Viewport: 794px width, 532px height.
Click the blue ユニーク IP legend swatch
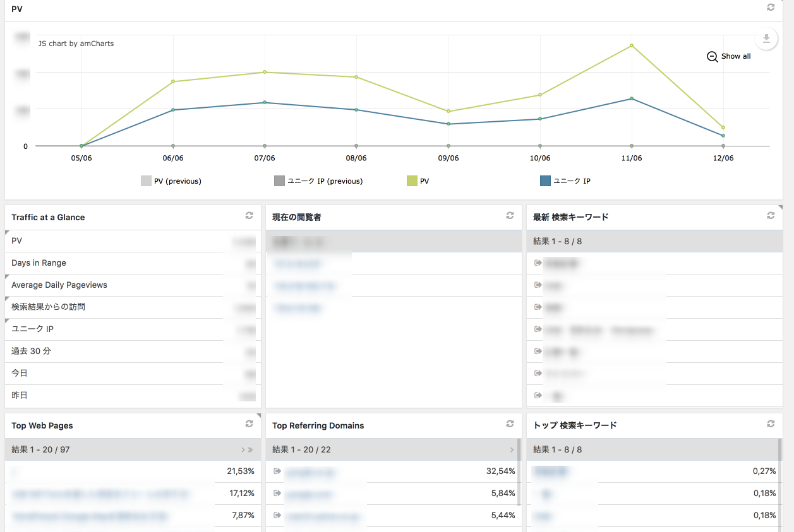pyautogui.click(x=545, y=181)
